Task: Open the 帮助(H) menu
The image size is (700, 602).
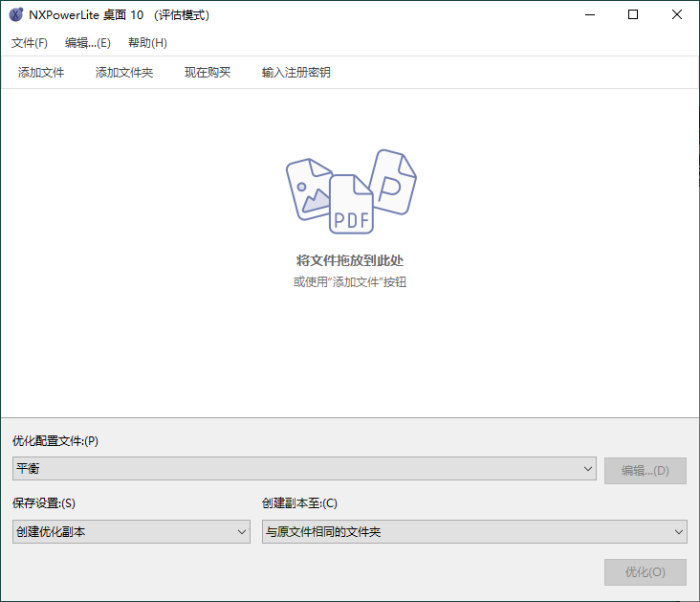Action: click(x=147, y=43)
